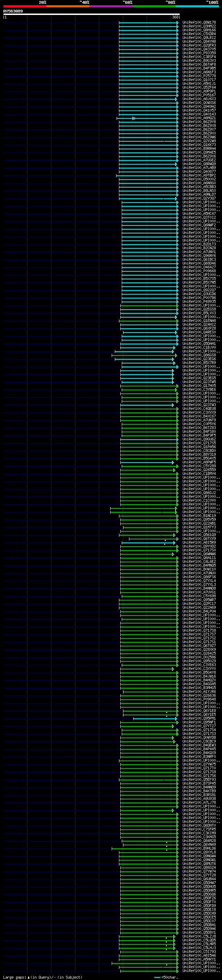This screenshot has height=980, width=222.
Task: Select hit label UniRef100_A7UNV1
Action: pyautogui.click(x=199, y=252)
